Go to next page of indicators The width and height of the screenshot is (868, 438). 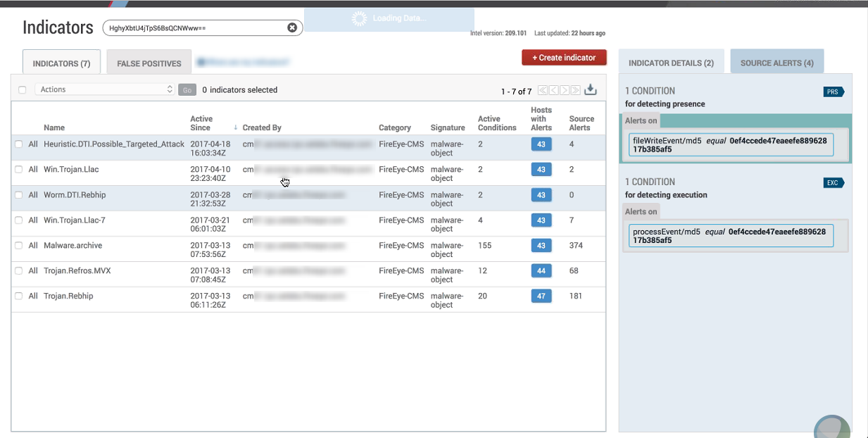(565, 90)
